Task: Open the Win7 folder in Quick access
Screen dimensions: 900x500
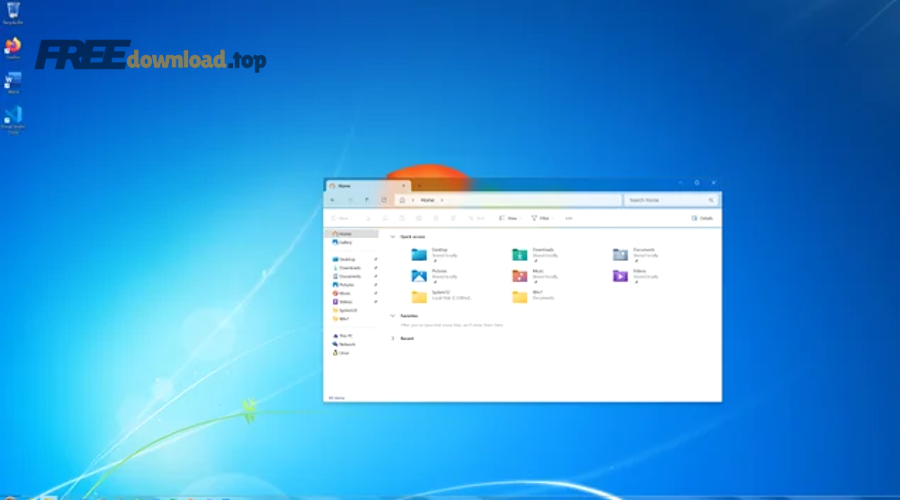Action: pyautogui.click(x=534, y=296)
